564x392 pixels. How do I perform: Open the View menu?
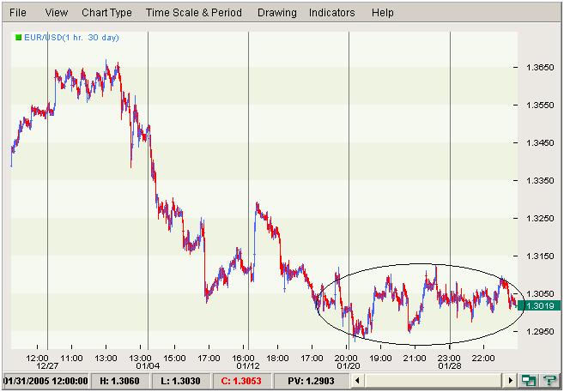[57, 13]
